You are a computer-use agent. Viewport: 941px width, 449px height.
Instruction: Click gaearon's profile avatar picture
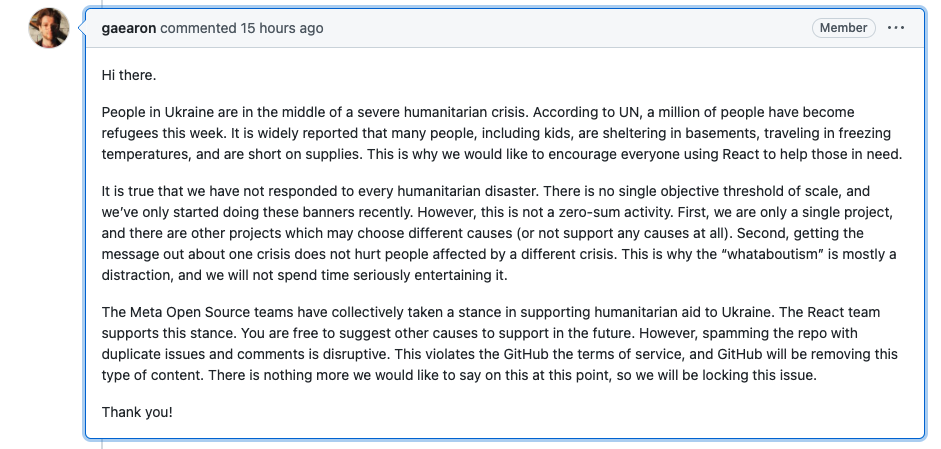pos(49,29)
